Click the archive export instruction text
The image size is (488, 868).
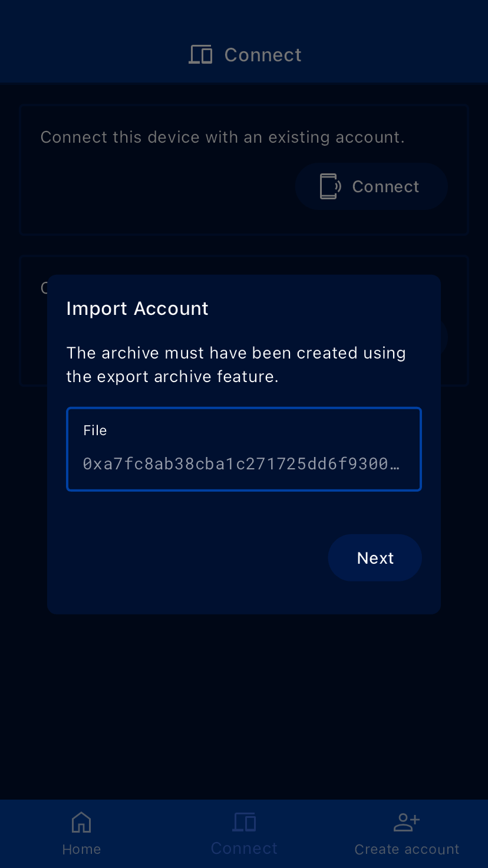coord(236,364)
